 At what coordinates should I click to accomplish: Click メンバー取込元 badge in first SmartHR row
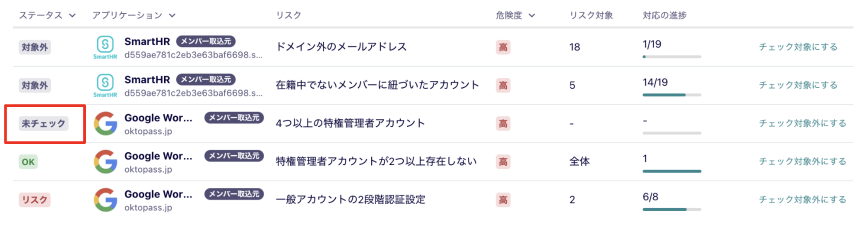[x=205, y=41]
